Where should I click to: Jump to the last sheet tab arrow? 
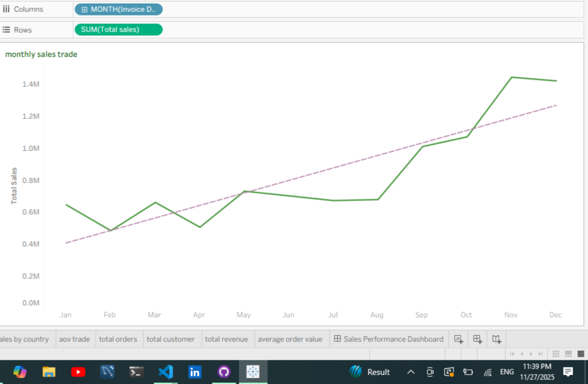[x=540, y=354]
